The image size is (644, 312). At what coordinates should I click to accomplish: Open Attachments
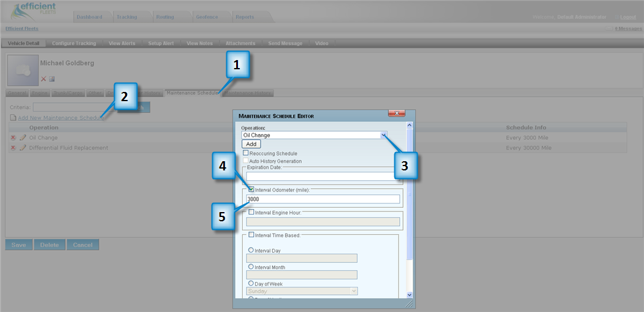click(240, 43)
